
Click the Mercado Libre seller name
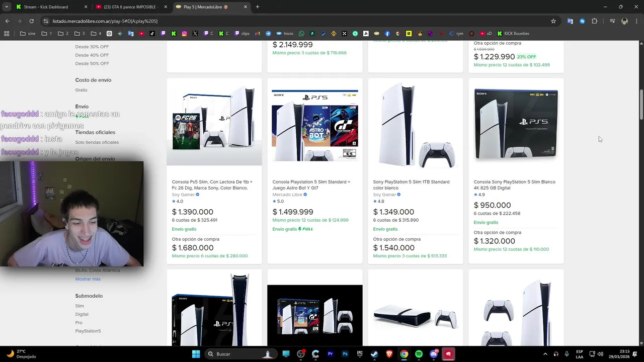tap(287, 195)
